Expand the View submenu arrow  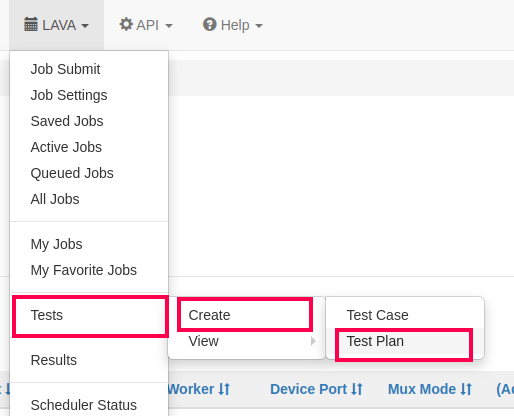[x=313, y=341]
